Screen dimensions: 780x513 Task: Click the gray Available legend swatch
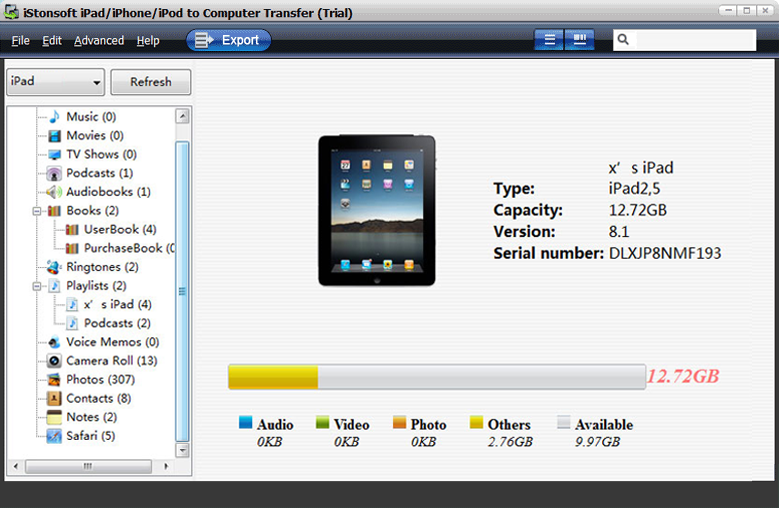(564, 422)
